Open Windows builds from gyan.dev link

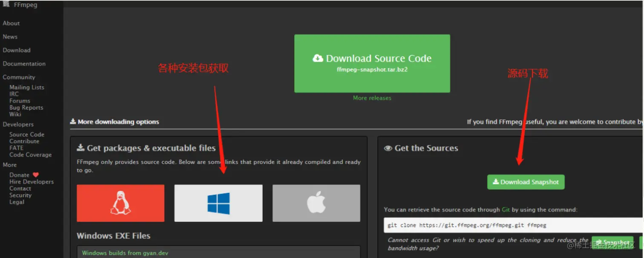pyautogui.click(x=125, y=253)
